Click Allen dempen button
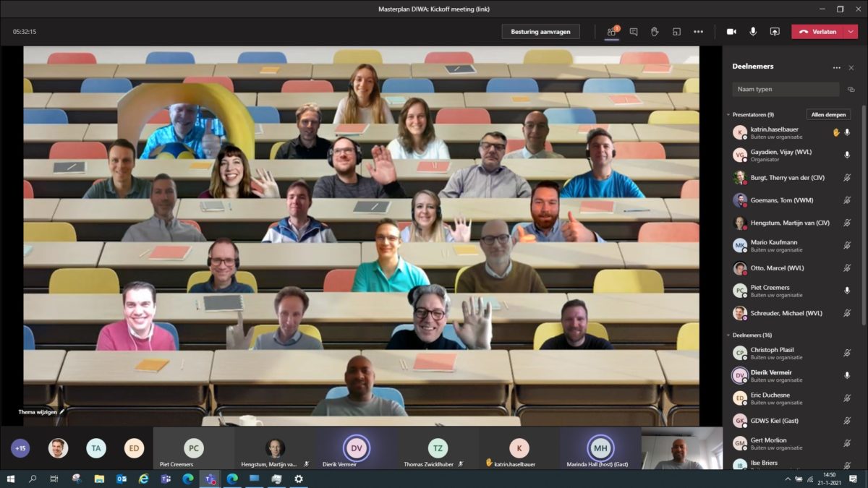Viewport: 868px width, 488px height. click(828, 114)
